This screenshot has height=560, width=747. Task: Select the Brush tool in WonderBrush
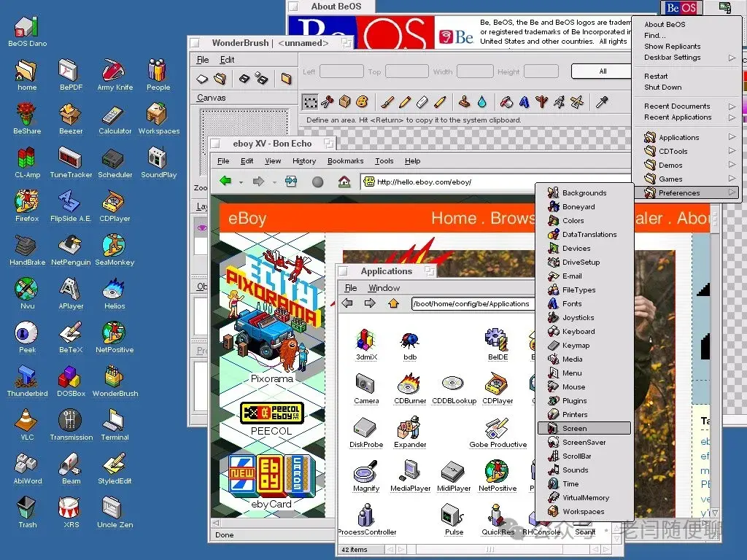tap(388, 102)
